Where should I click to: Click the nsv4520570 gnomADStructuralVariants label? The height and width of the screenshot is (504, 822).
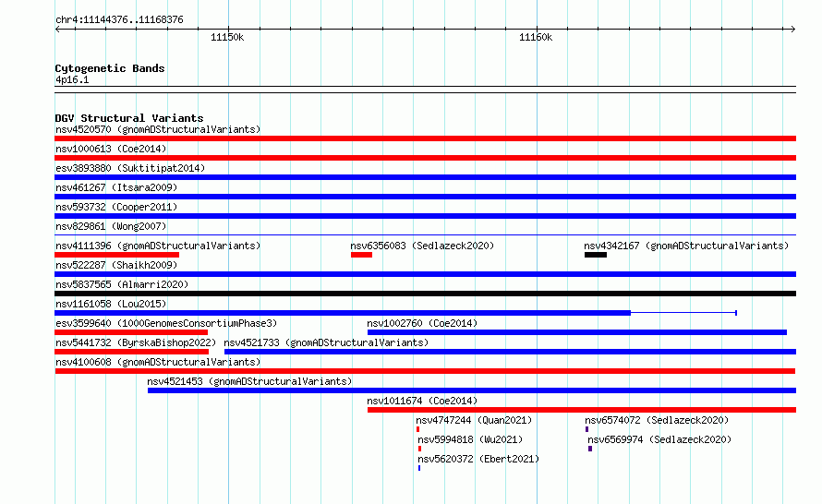tap(158, 129)
